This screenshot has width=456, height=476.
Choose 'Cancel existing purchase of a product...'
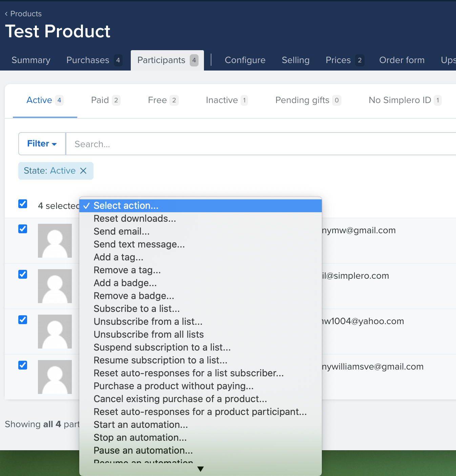180,399
